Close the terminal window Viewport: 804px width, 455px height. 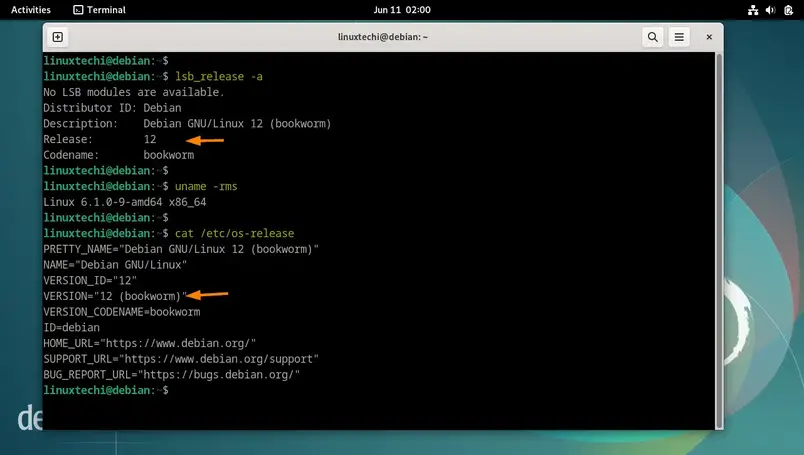(x=709, y=37)
